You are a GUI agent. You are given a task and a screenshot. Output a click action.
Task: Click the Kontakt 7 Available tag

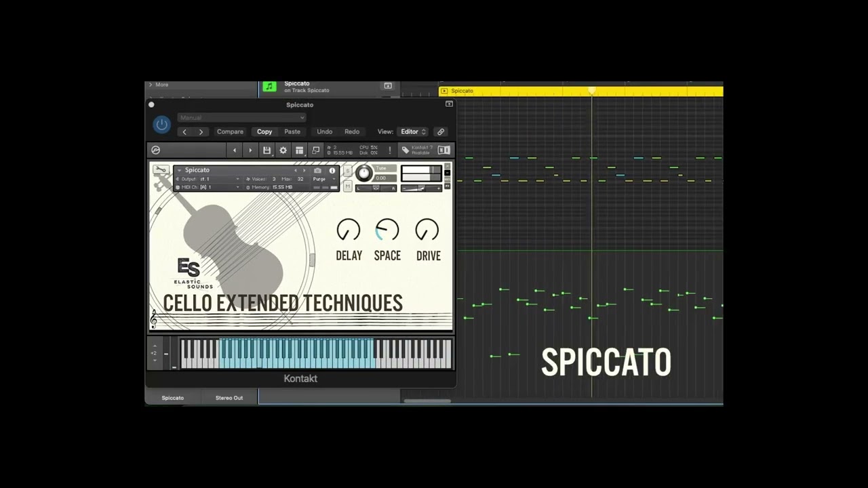[417, 150]
